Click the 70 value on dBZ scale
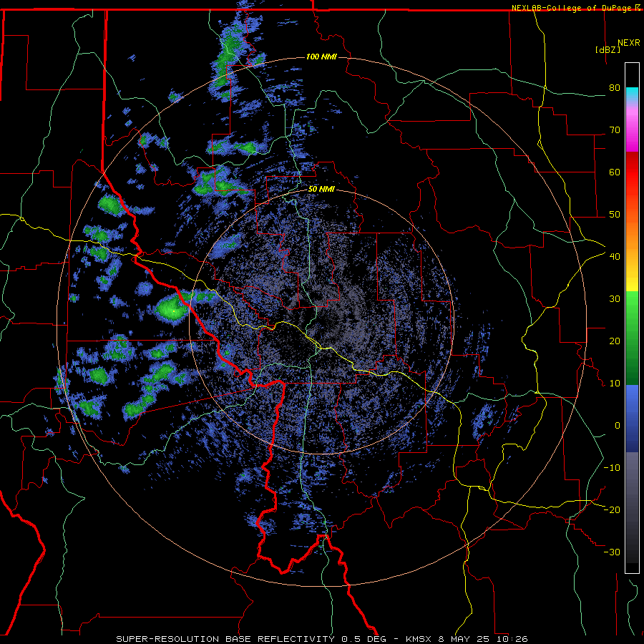644x644 pixels. click(x=615, y=130)
